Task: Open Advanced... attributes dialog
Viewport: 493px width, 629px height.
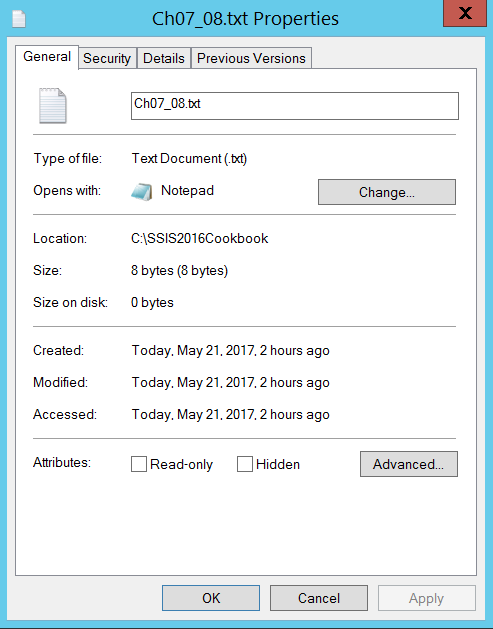Action: point(409,464)
